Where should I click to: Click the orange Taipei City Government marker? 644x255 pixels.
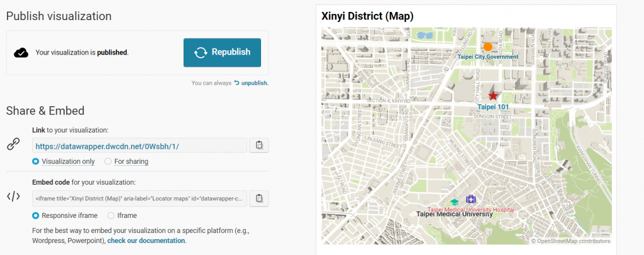click(x=487, y=46)
